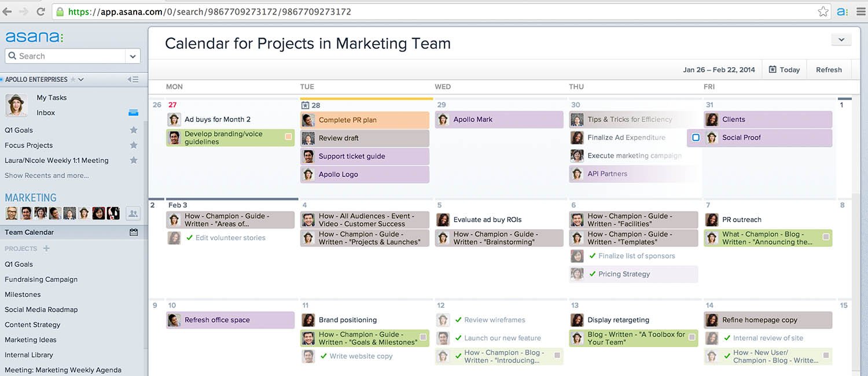Click the Today button
Screen dimensions: 868x376
point(784,69)
